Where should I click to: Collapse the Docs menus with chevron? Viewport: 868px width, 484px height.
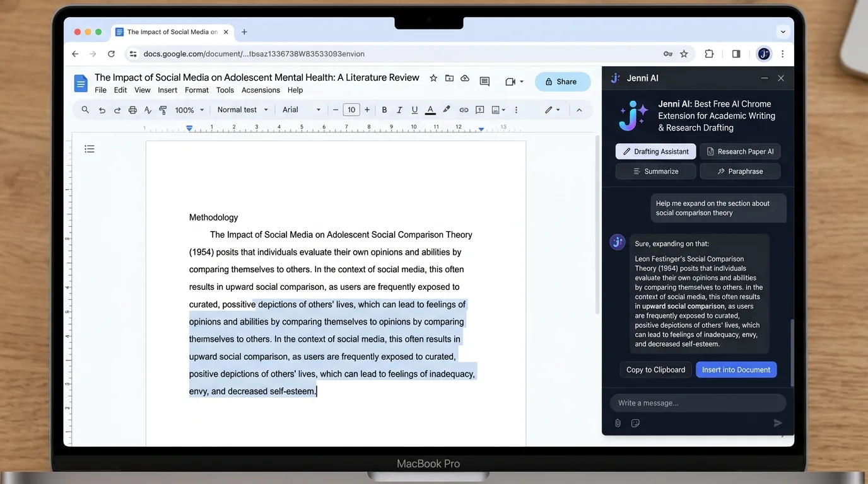pos(579,110)
